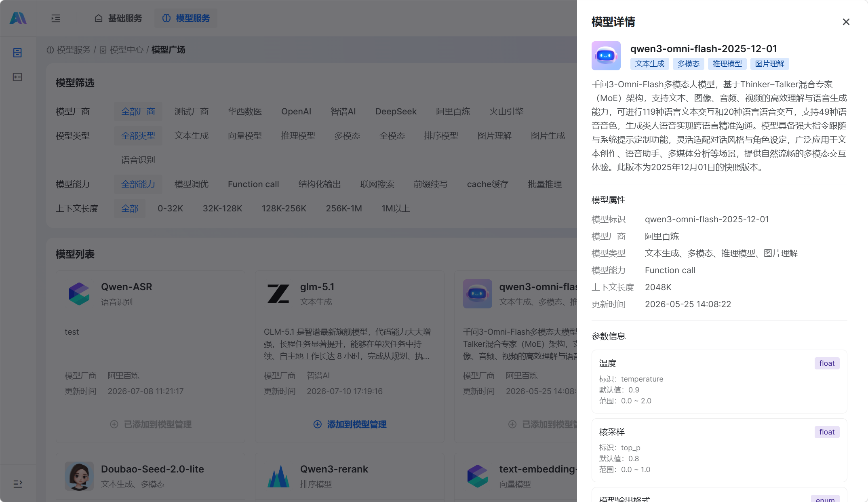Filter context length 256K-1M
Image resolution: width=868 pixels, height=502 pixels.
(344, 209)
